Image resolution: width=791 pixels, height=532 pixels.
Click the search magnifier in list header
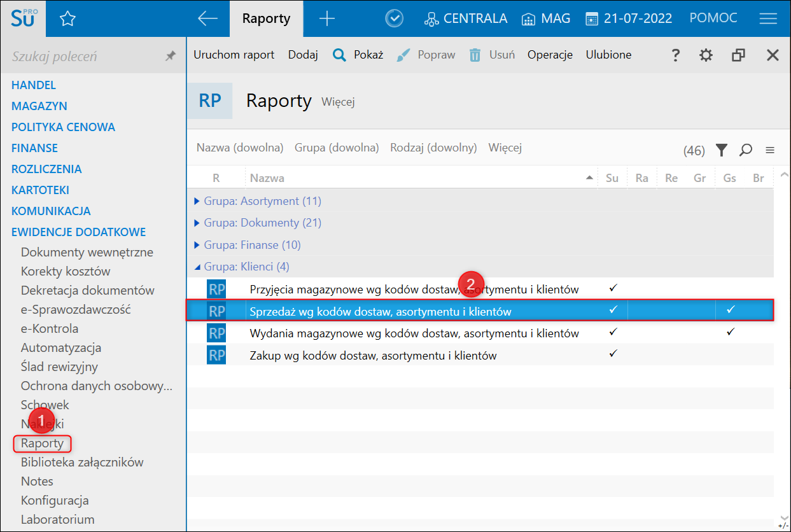[746, 150]
